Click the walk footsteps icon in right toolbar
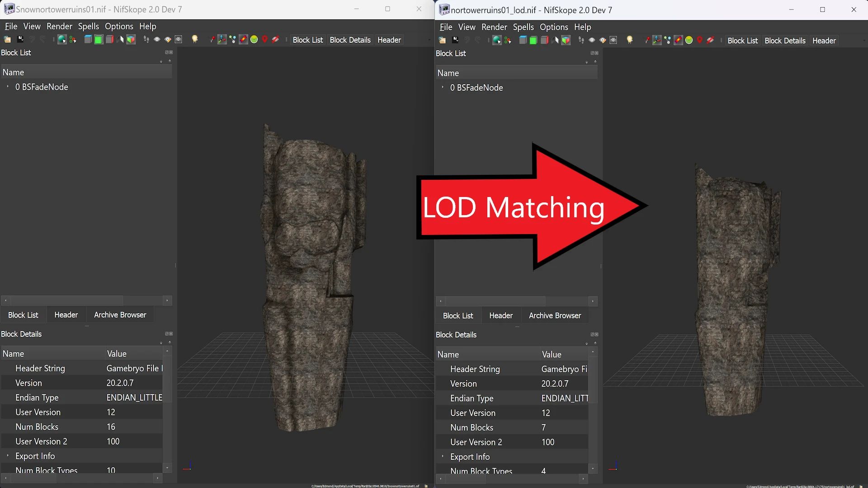Screen dimensions: 868x488 pos(581,40)
